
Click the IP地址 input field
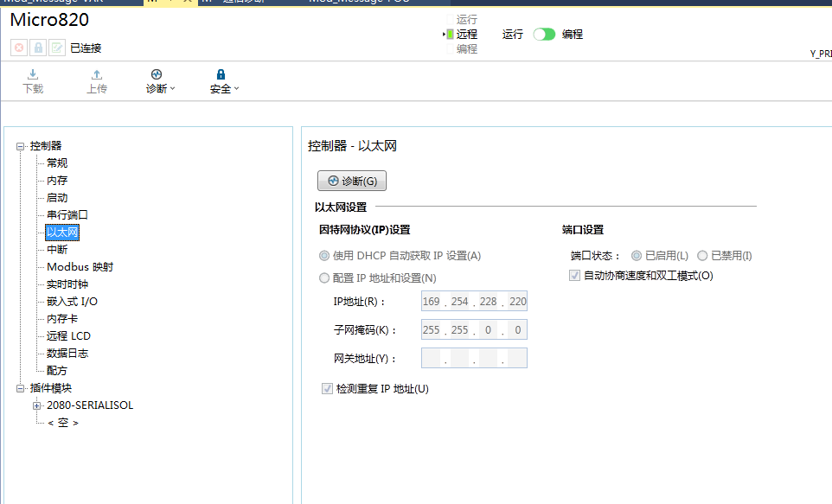point(474,302)
